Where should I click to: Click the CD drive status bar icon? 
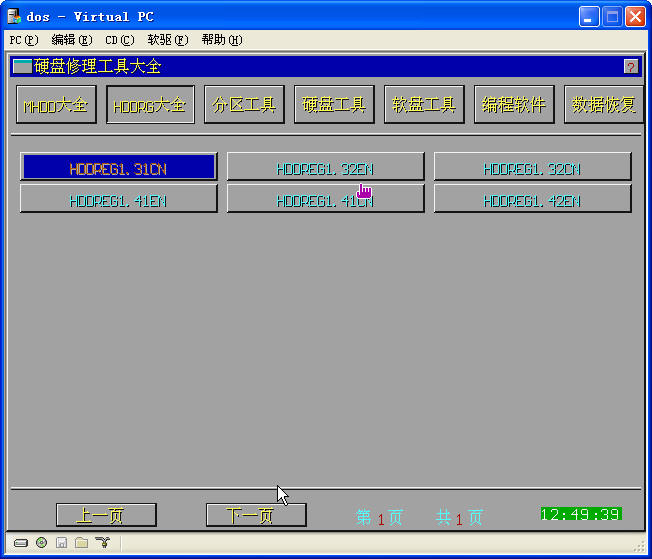(42, 543)
